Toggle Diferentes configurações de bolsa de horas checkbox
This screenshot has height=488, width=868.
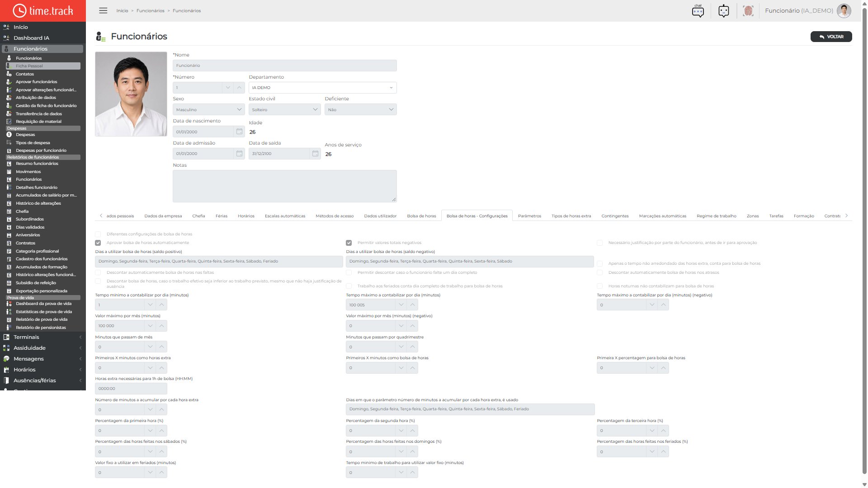98,234
